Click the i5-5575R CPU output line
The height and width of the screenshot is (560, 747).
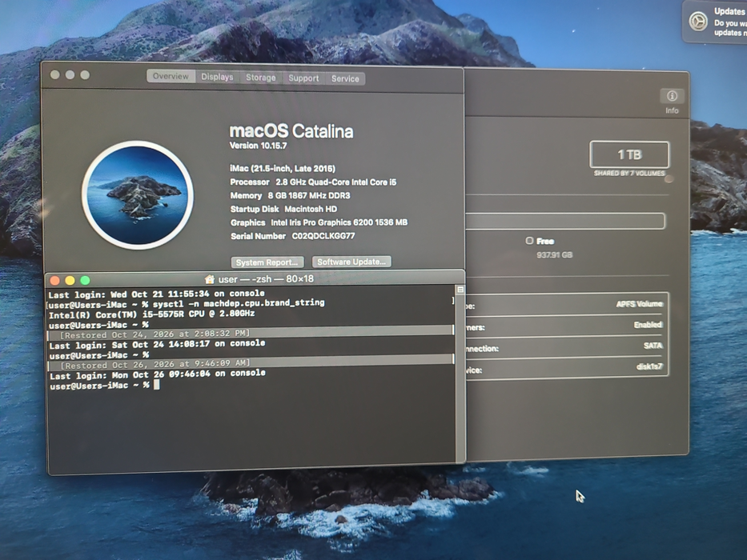click(x=151, y=314)
